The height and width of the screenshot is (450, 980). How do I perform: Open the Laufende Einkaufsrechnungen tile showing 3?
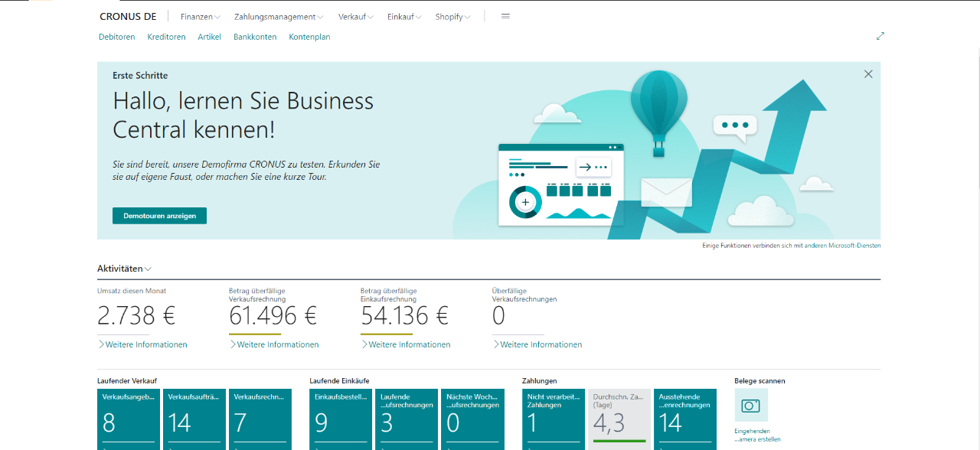pyautogui.click(x=407, y=419)
